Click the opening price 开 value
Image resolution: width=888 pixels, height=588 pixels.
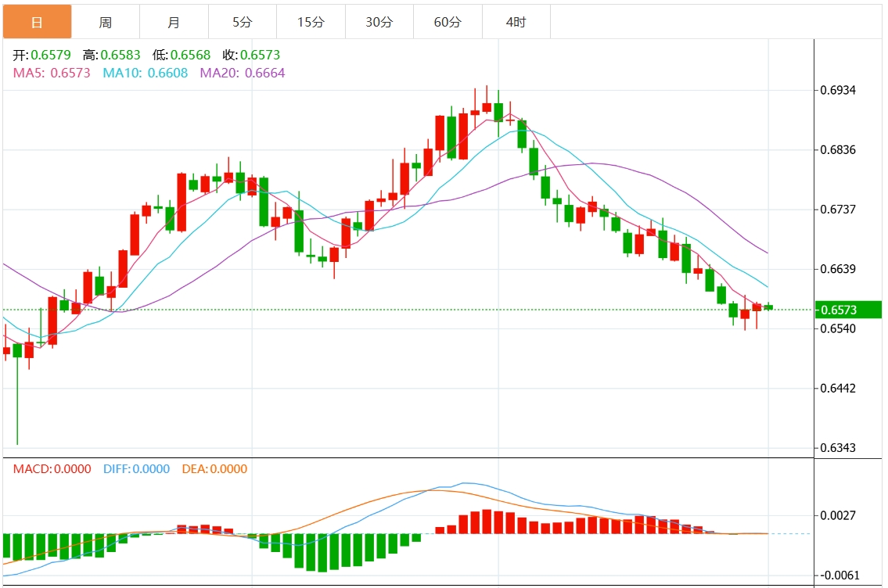(x=50, y=56)
